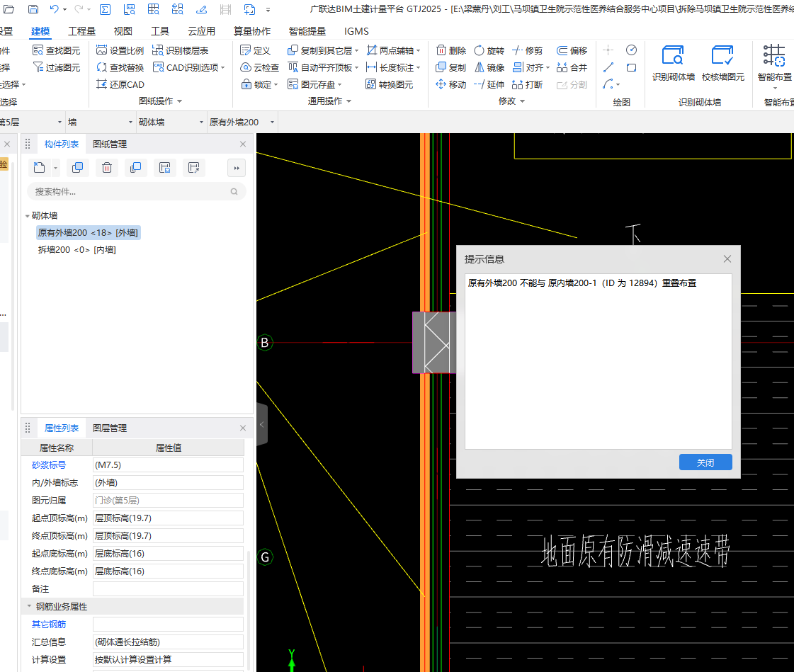The height and width of the screenshot is (672, 794).
Task: Select 拆墙200 <0> [内墙] component
Action: coord(77,250)
